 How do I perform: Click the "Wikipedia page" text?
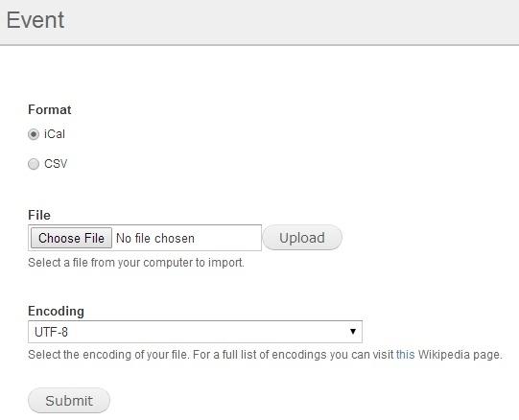click(x=460, y=355)
